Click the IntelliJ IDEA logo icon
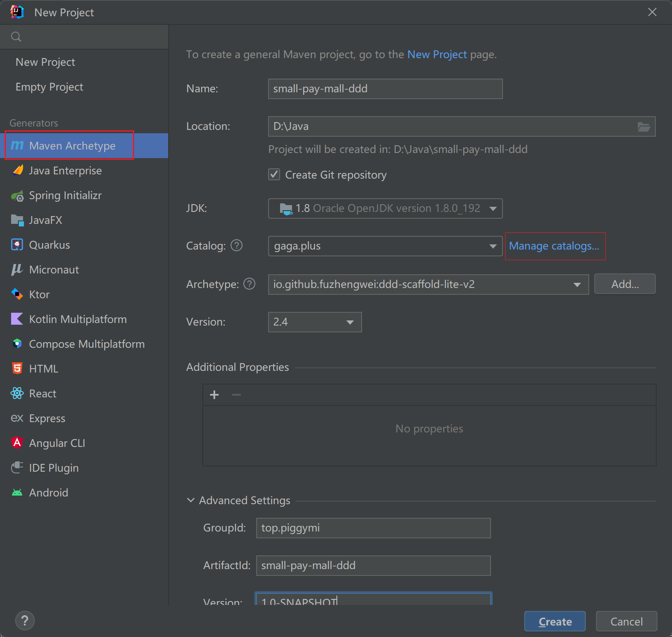The image size is (672, 637). (x=17, y=12)
